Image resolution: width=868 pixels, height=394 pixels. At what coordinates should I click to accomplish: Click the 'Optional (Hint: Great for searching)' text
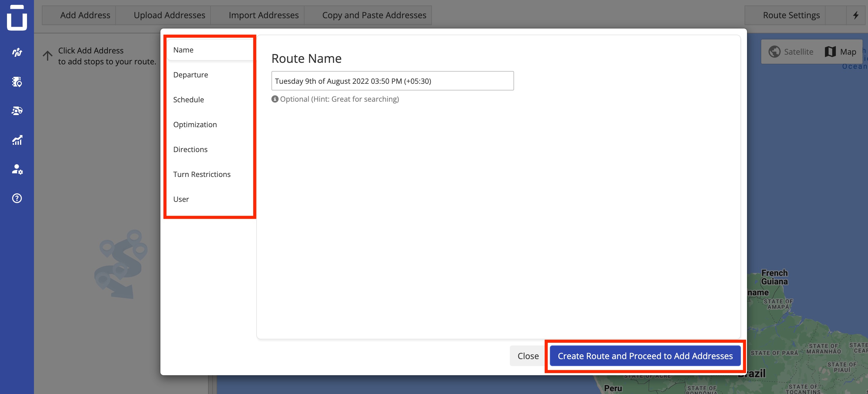pyautogui.click(x=339, y=99)
